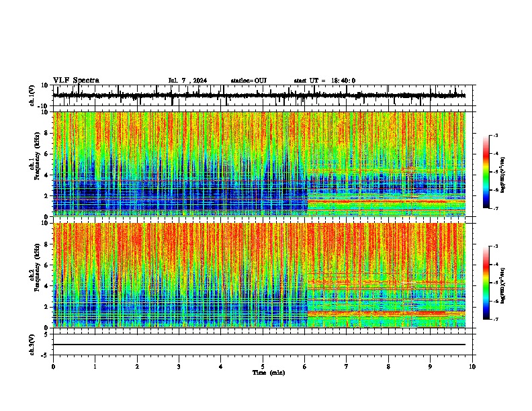Click the -3 tick on ch.2 colorbar

pyautogui.click(x=495, y=246)
